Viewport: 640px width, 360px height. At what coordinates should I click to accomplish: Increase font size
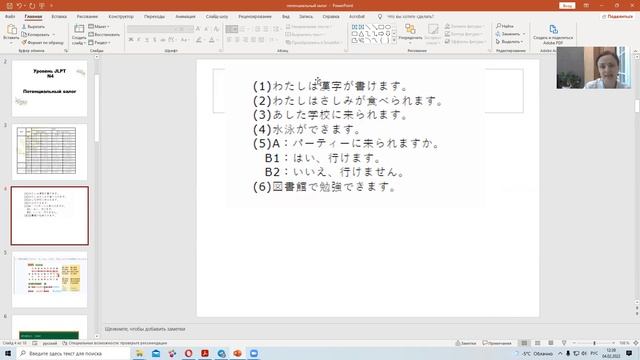(x=198, y=29)
